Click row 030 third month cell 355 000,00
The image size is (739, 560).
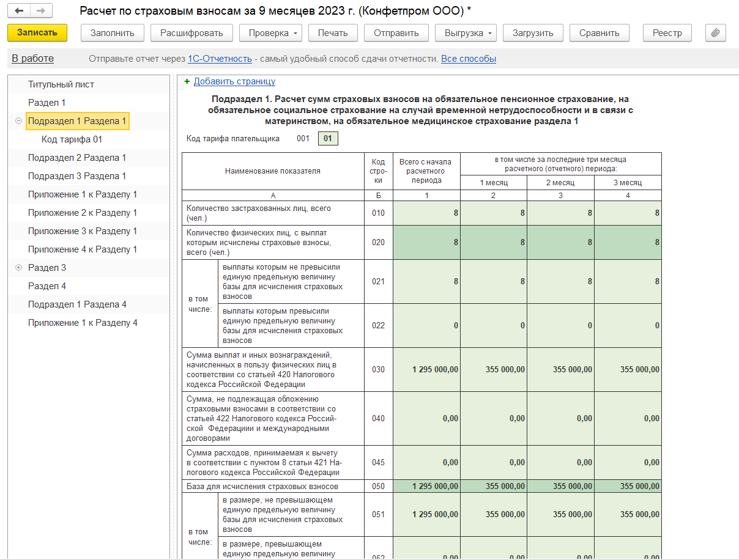(628, 370)
